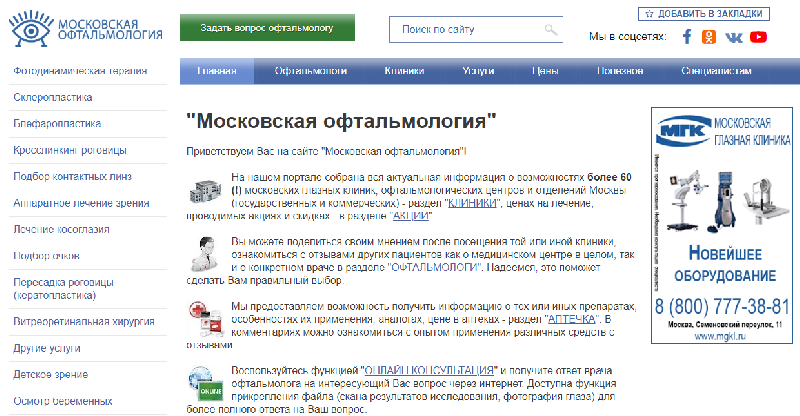
Task: Click the pharmacy medicine icon
Action: [x=203, y=318]
